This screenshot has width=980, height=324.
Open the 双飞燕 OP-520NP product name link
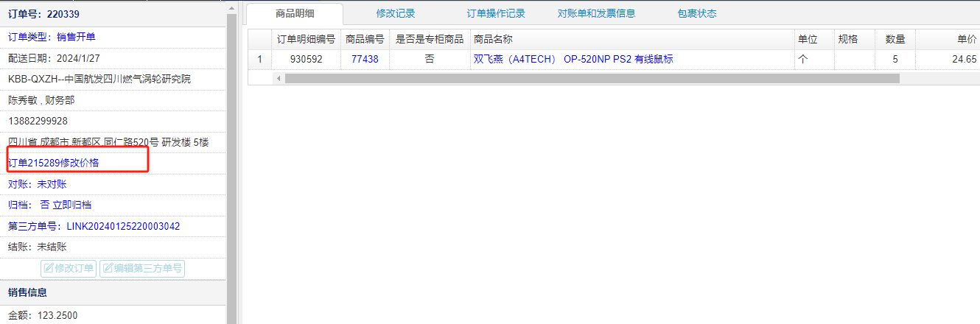[x=573, y=59]
